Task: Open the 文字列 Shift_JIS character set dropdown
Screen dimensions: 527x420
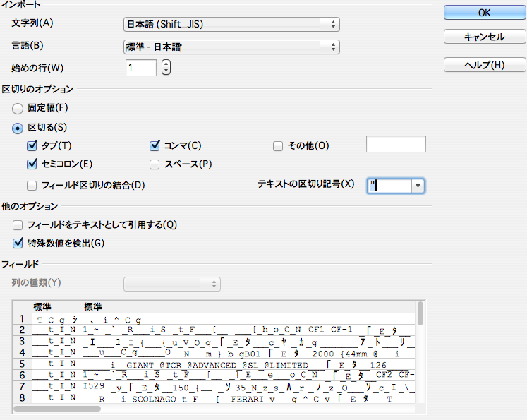Action: click(231, 24)
